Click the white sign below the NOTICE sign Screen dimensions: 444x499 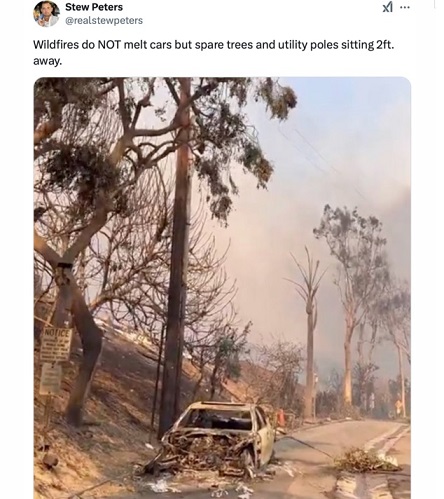pos(51,379)
